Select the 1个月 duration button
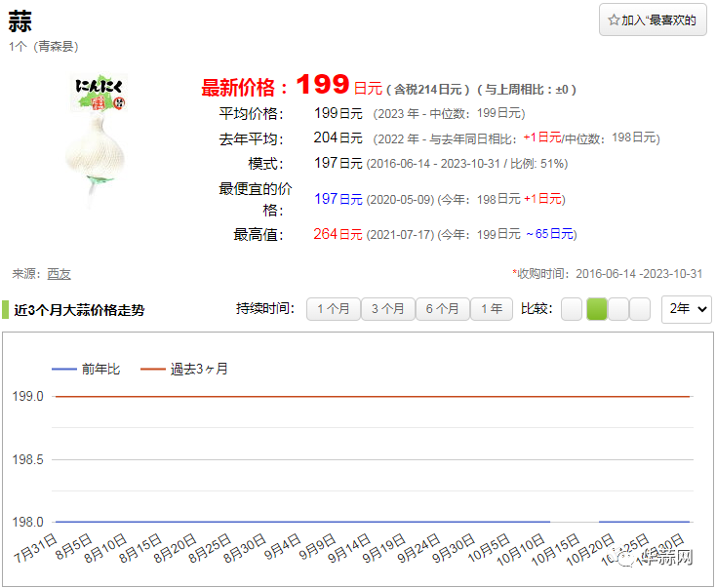Viewport: 716px width, 588px height. point(333,309)
